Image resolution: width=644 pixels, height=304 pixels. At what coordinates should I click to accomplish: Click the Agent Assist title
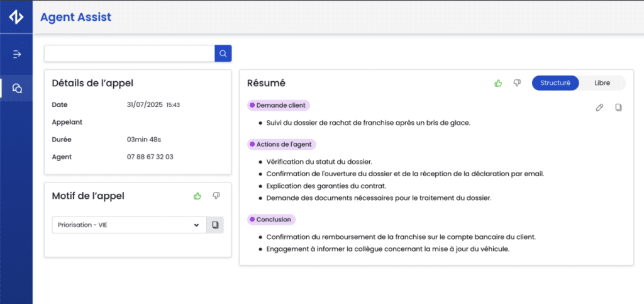pyautogui.click(x=75, y=17)
